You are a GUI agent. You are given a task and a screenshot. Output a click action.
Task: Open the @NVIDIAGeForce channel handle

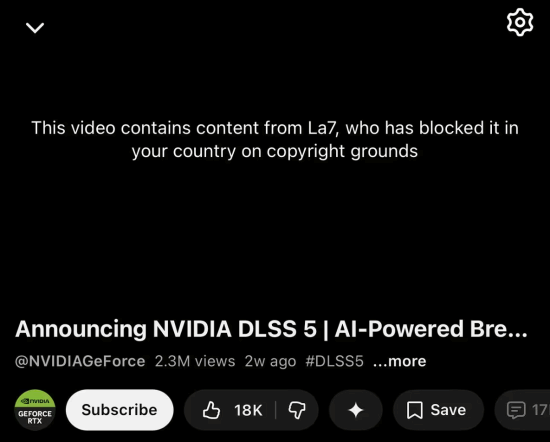point(80,361)
